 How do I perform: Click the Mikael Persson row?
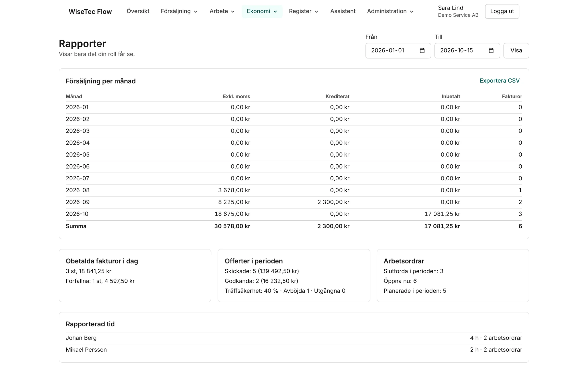294,350
